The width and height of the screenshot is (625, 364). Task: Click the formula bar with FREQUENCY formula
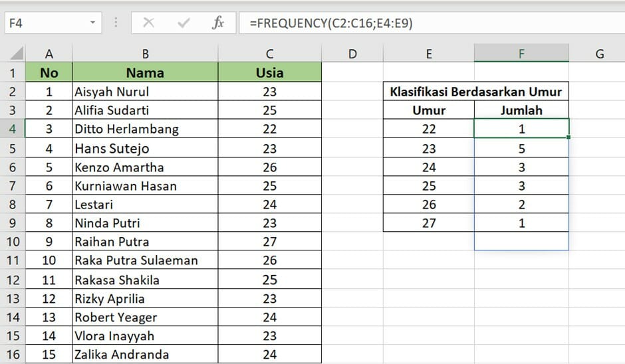432,23
